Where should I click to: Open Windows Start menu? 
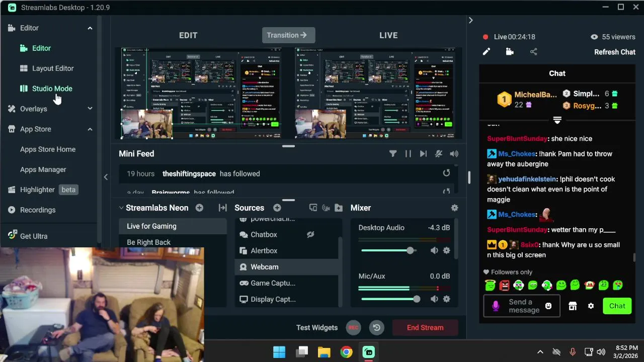[279, 352]
